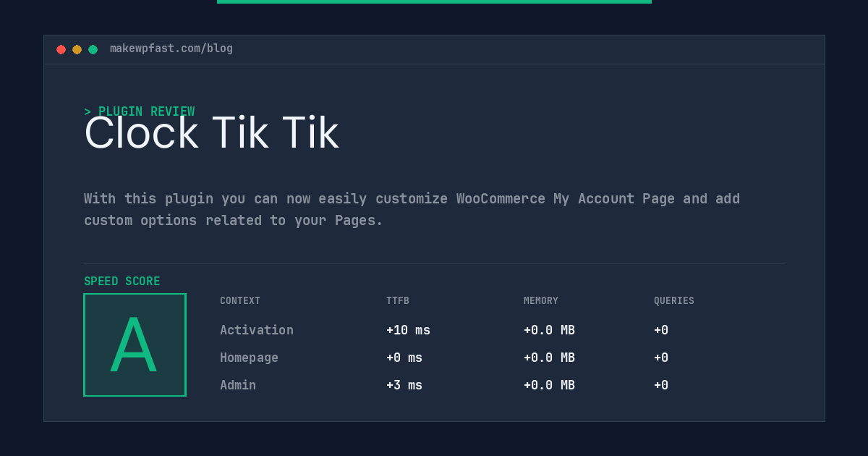Screen dimensions: 868x456
Task: Click the Homepage row queries value
Action: [x=661, y=358]
